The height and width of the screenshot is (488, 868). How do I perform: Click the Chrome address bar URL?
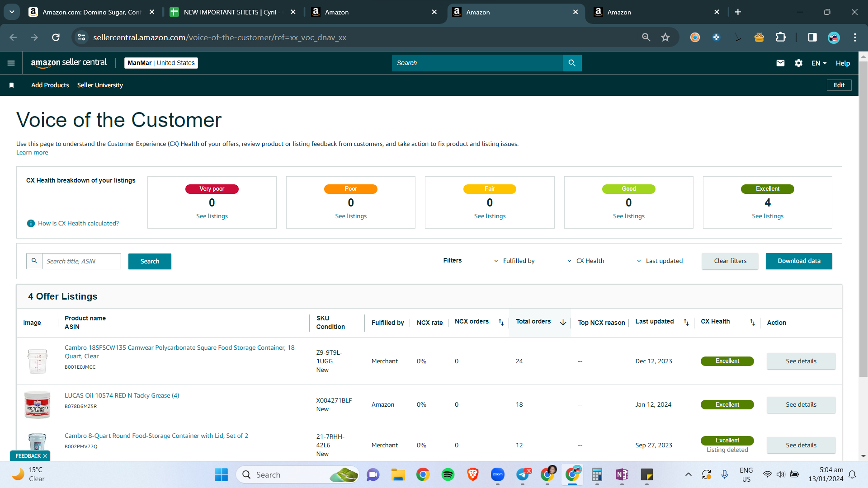point(220,38)
